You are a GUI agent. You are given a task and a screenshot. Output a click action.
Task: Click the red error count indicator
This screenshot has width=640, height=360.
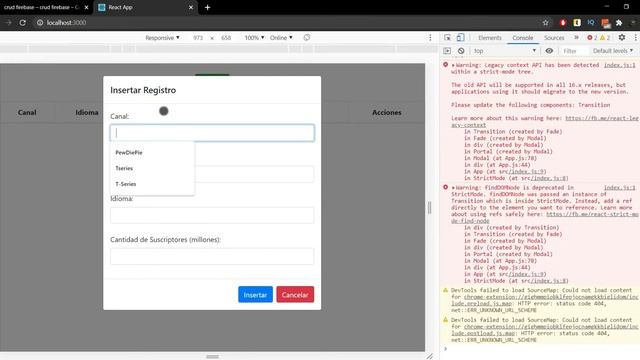592,38
